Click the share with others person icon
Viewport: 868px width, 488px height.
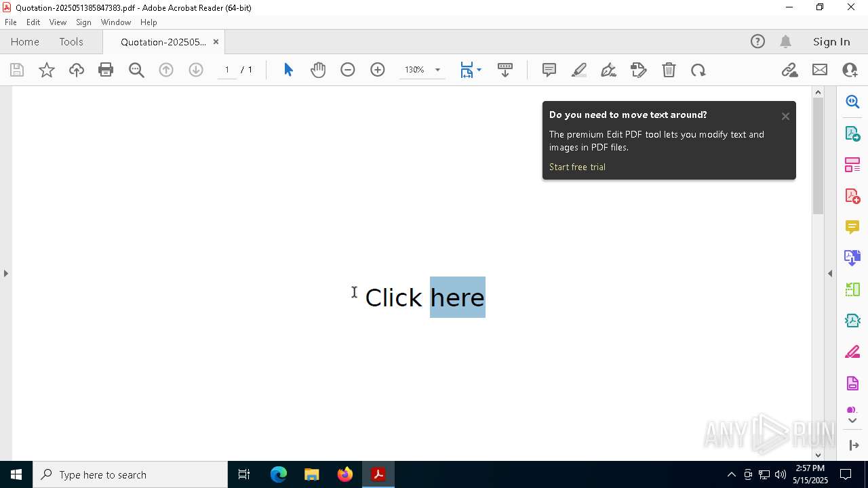pos(850,70)
